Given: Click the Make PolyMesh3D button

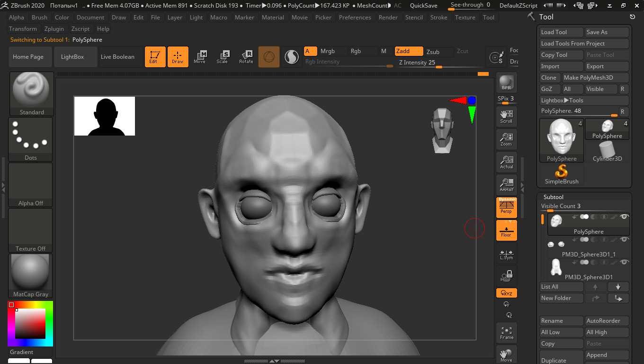Looking at the screenshot, I should click(x=595, y=78).
